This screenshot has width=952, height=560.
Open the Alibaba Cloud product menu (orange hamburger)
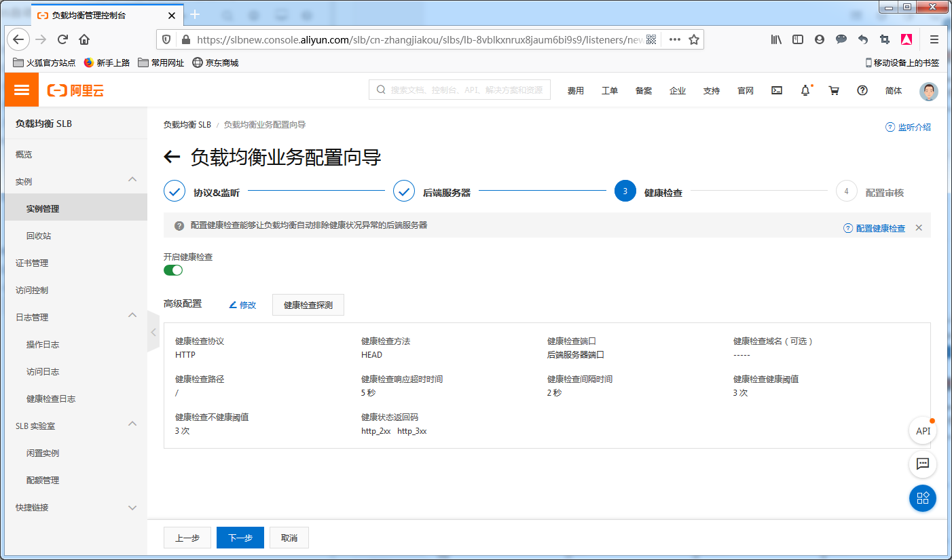[x=21, y=90]
